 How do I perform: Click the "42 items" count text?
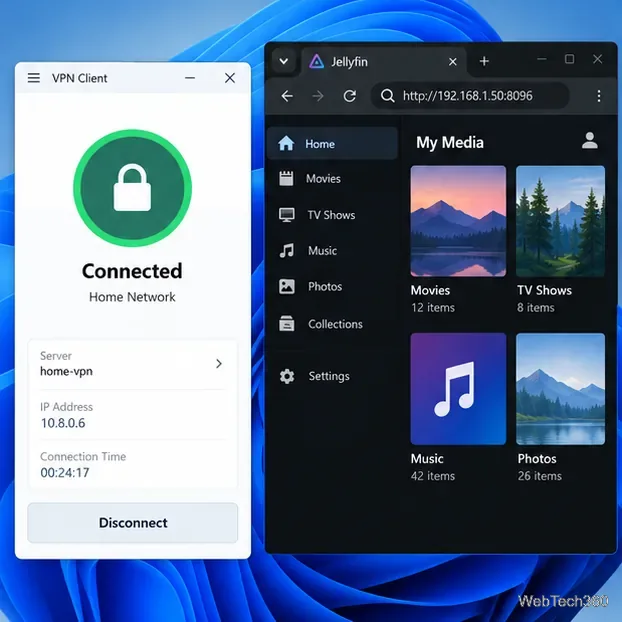click(x=433, y=476)
